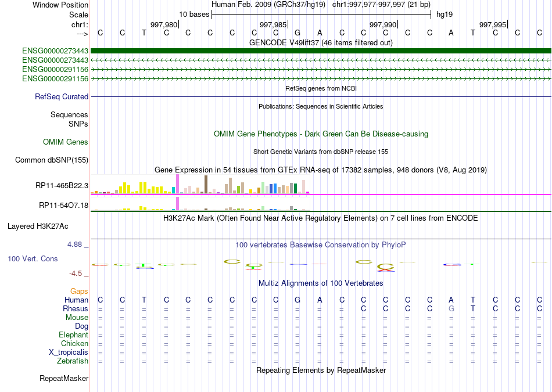Click the gray G base in the Rhesus row

click(451, 308)
